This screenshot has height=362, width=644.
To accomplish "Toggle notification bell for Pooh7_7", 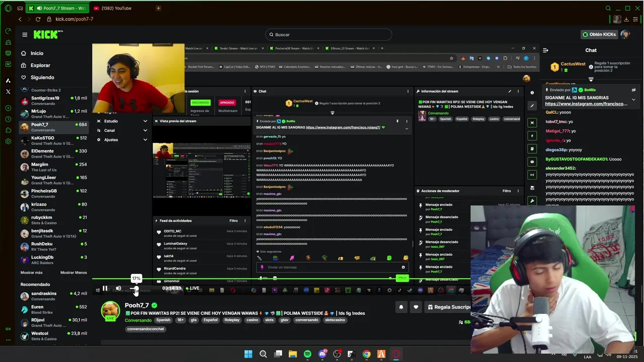I will click(x=401, y=307).
